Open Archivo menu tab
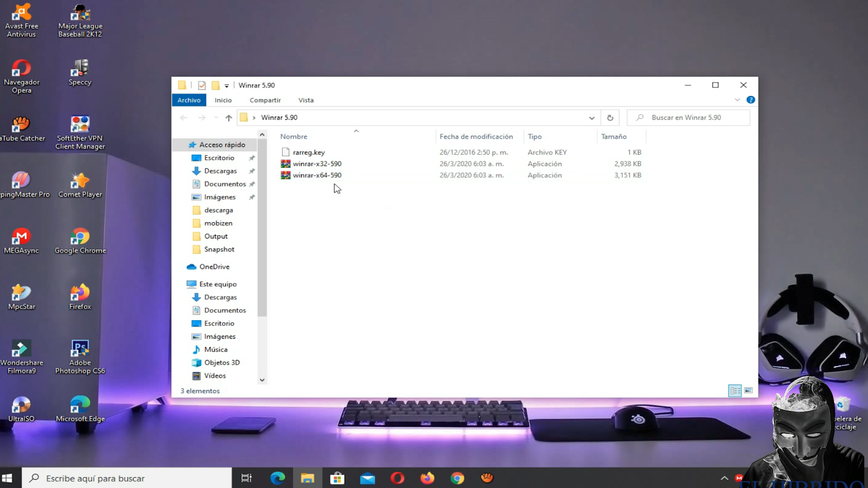The width and height of the screenshot is (868, 488). (189, 100)
